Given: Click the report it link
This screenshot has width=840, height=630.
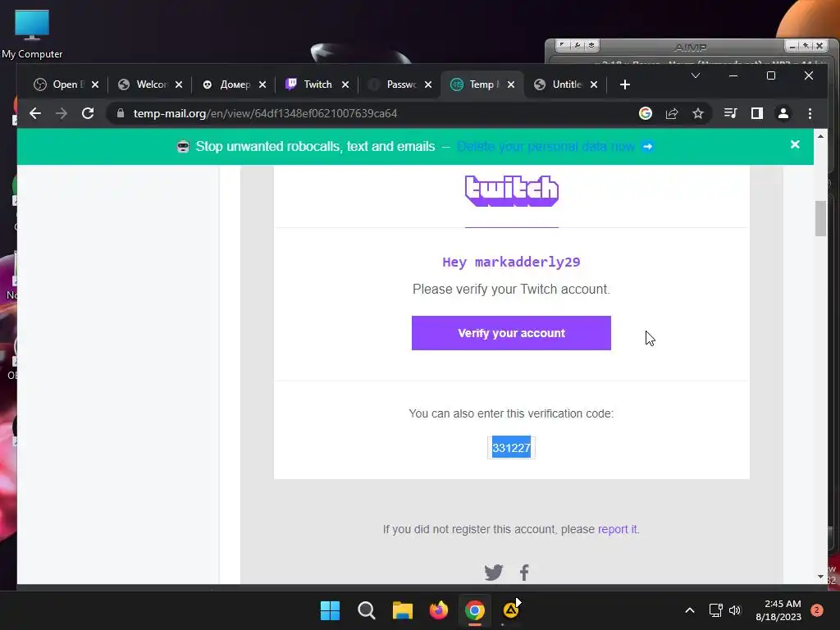Looking at the screenshot, I should coord(617,529).
